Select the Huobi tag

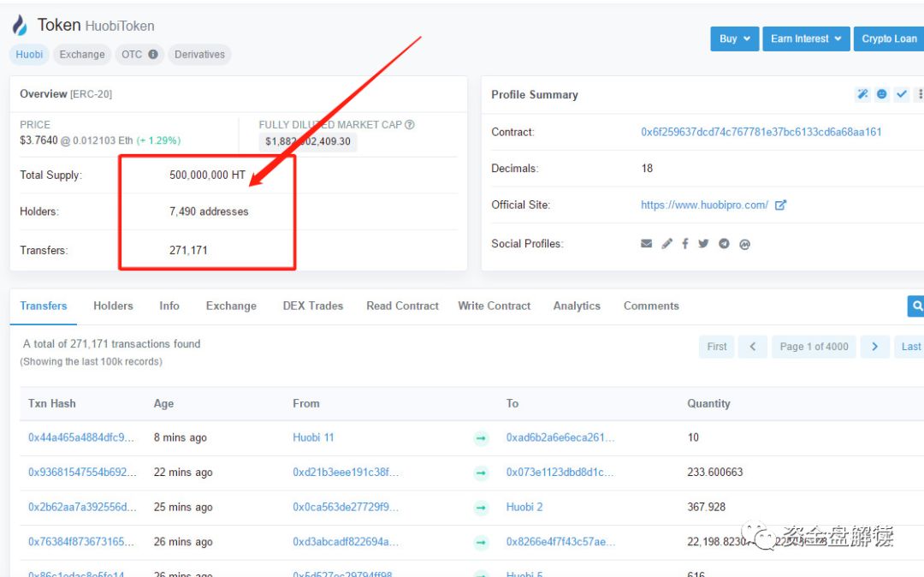29,54
